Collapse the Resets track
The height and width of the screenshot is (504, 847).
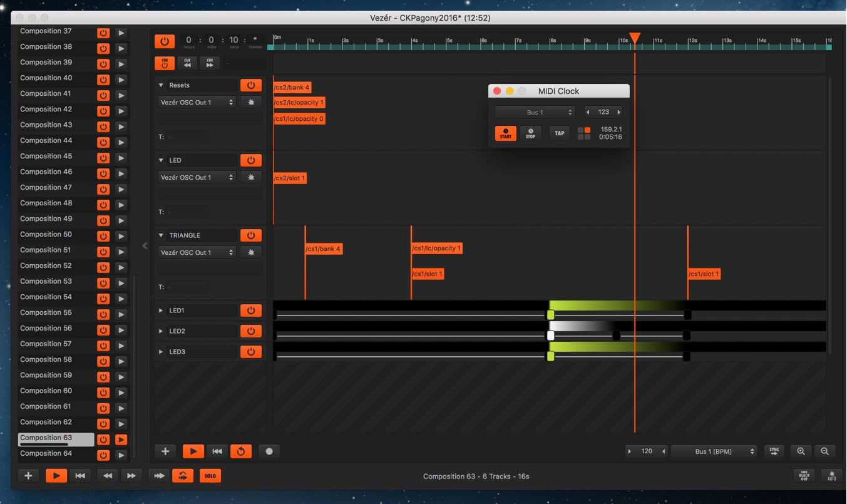161,85
